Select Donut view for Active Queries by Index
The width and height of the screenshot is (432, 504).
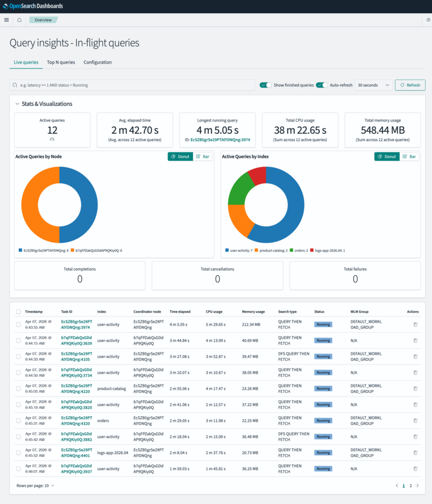[x=387, y=157]
